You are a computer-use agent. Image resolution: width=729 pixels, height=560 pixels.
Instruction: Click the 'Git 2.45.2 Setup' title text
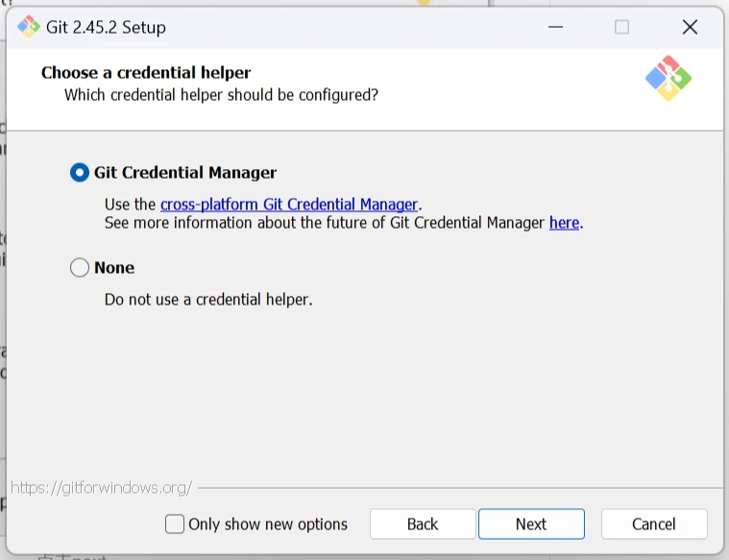click(106, 27)
